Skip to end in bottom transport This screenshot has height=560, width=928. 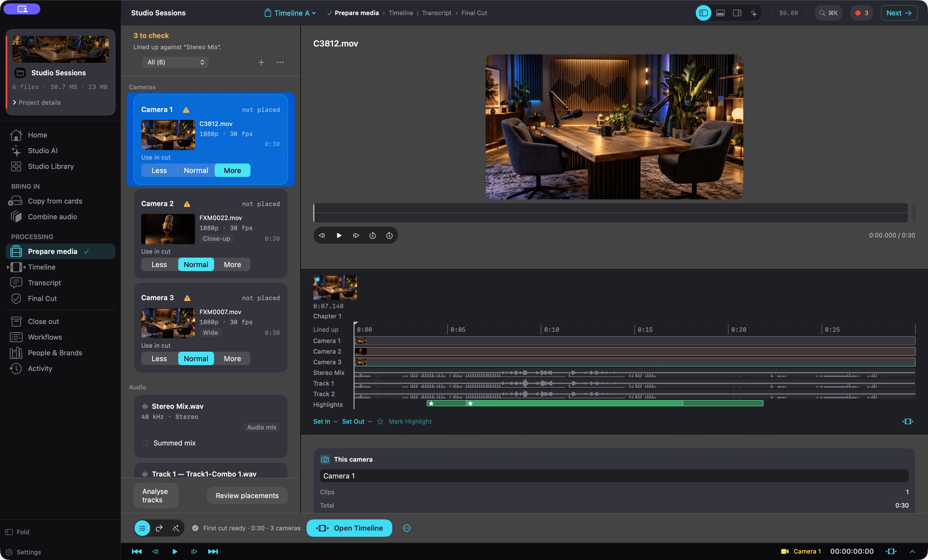213,551
